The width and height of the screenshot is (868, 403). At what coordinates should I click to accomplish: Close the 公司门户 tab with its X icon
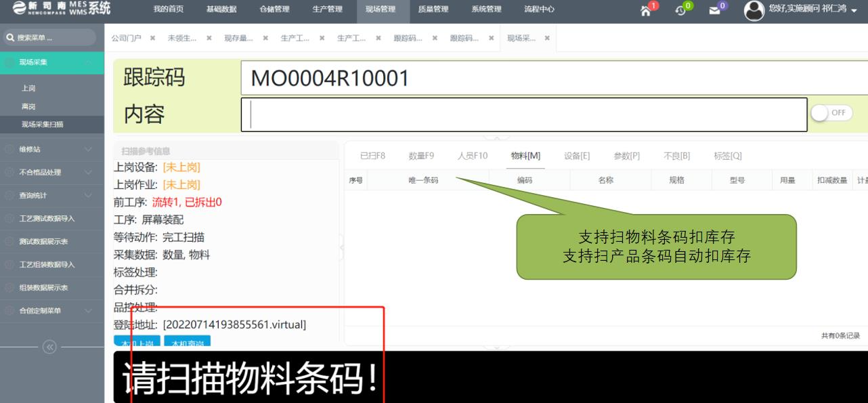[x=152, y=38]
